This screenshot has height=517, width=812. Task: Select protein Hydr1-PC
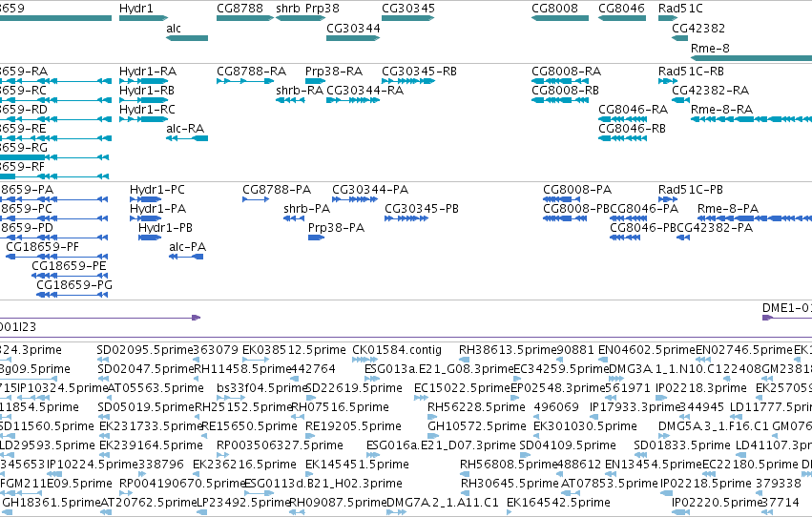click(156, 190)
